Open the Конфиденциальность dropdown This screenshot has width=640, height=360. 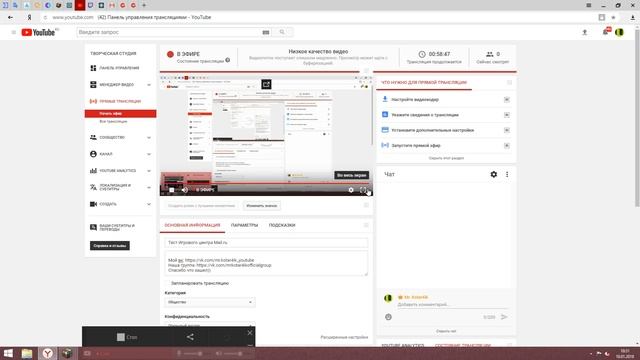click(210, 324)
